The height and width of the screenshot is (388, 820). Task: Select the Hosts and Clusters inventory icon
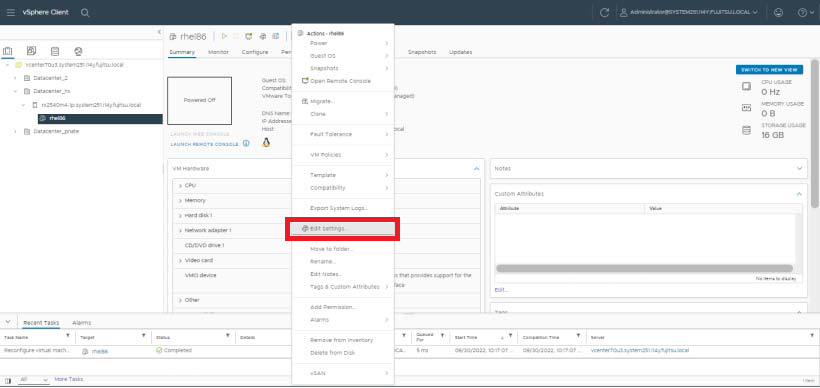8,51
